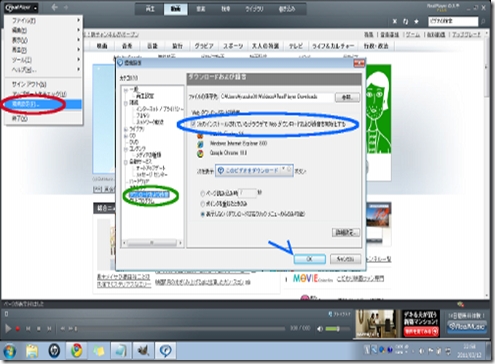Open the スポーツ category on the web page
Image resolution: width=495 pixels, height=364 pixels.
tap(233, 46)
